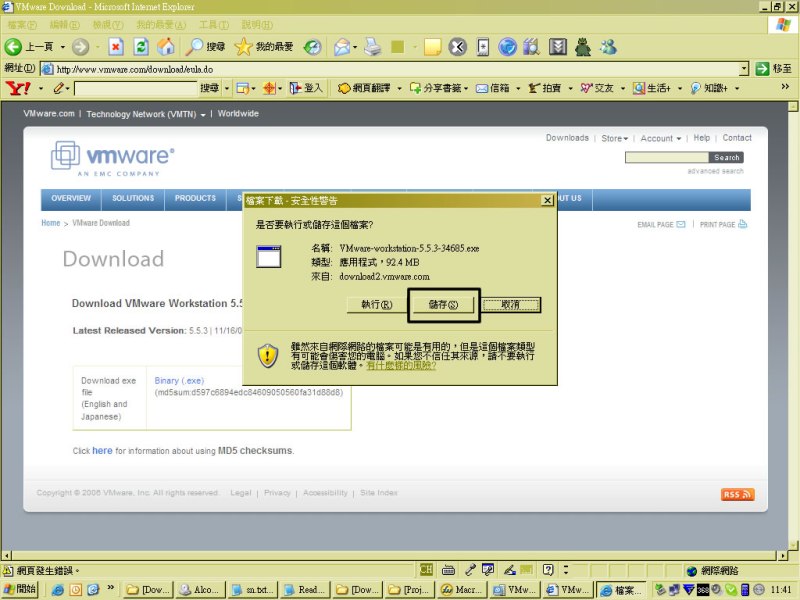This screenshot has width=800, height=600.
Task: Stop loading the page with the red X
Action: click(116, 47)
